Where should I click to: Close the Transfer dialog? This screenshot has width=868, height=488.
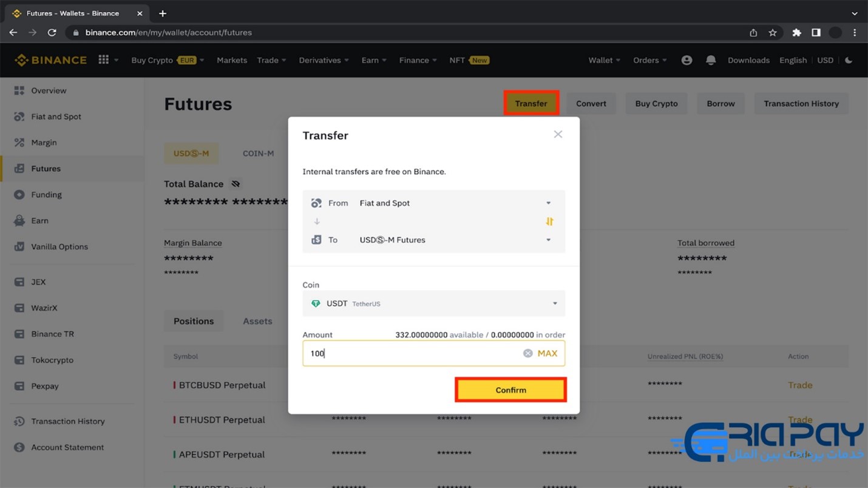[x=558, y=134]
